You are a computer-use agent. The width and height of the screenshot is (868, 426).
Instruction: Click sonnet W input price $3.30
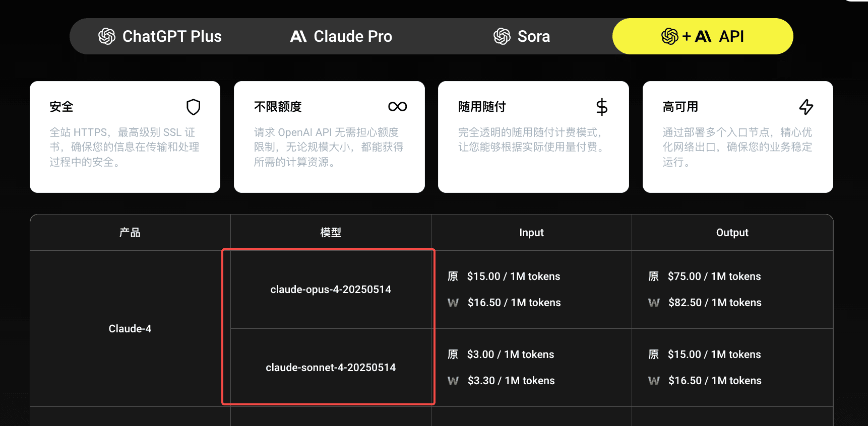pyautogui.click(x=511, y=381)
